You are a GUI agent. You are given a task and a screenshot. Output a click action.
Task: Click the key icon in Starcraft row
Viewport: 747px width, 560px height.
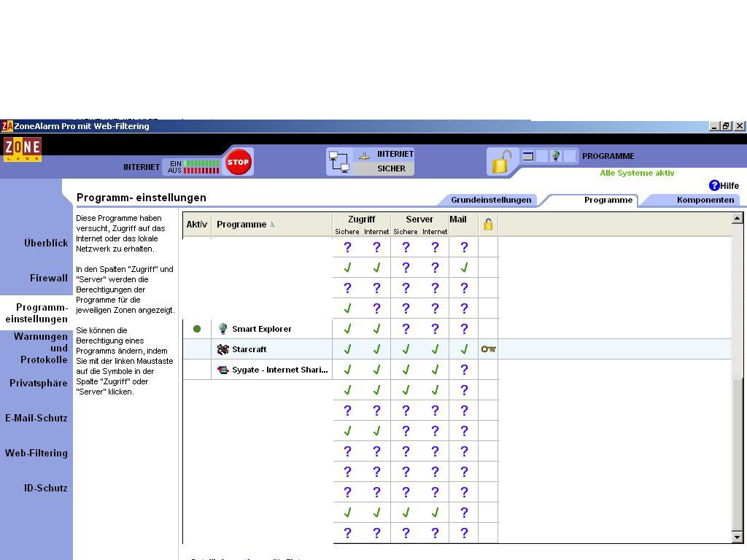point(488,349)
